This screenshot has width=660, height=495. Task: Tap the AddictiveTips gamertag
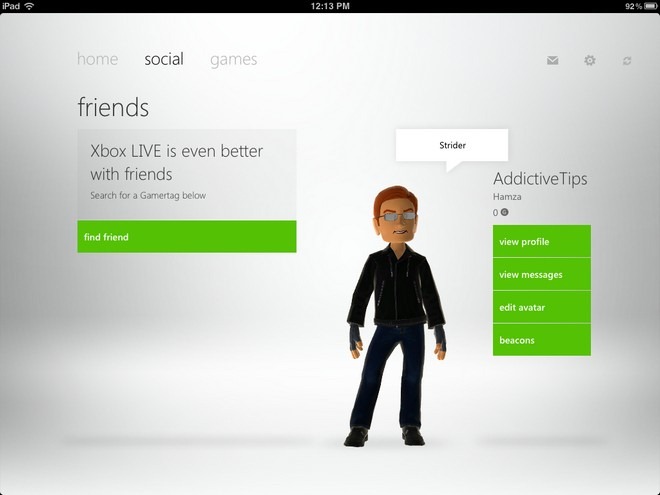click(540, 179)
